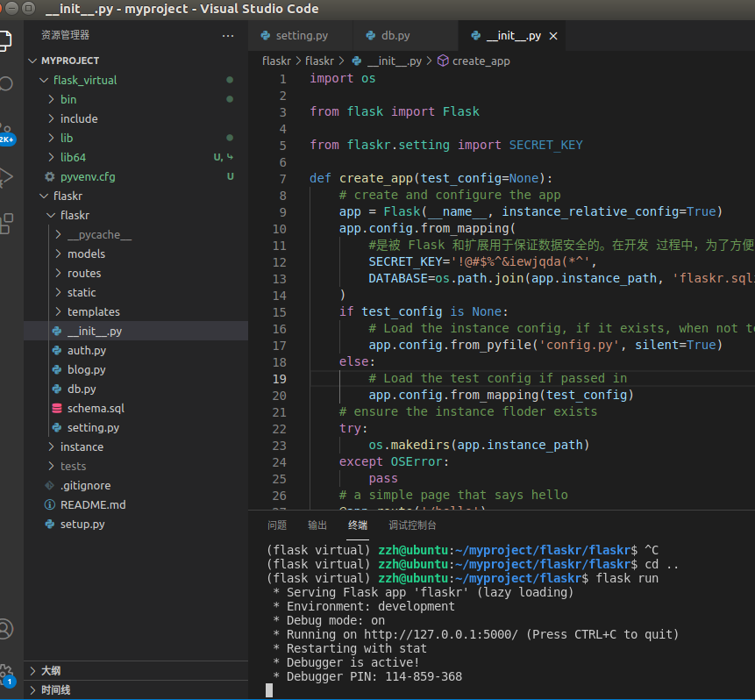
Task: Open pyvenv.cfg in the explorer tree
Action: pos(136,177)
